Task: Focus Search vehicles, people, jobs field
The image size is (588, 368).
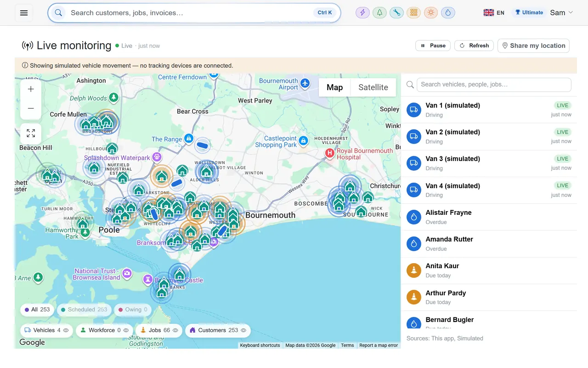Action: click(494, 85)
